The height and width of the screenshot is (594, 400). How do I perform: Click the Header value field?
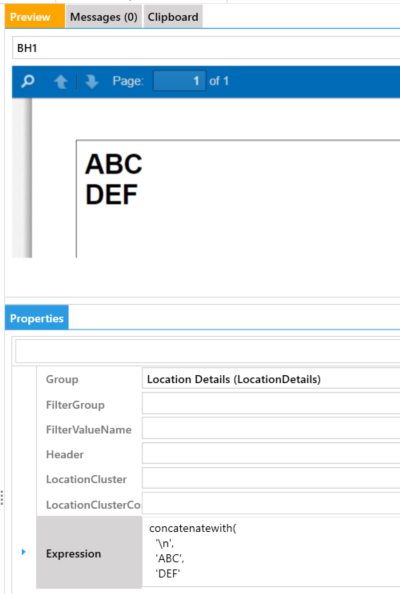271,453
